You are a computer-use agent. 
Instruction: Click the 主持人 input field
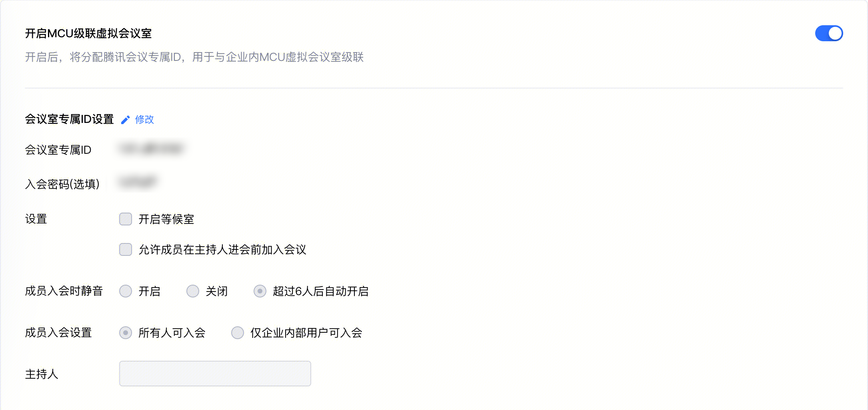(215, 374)
